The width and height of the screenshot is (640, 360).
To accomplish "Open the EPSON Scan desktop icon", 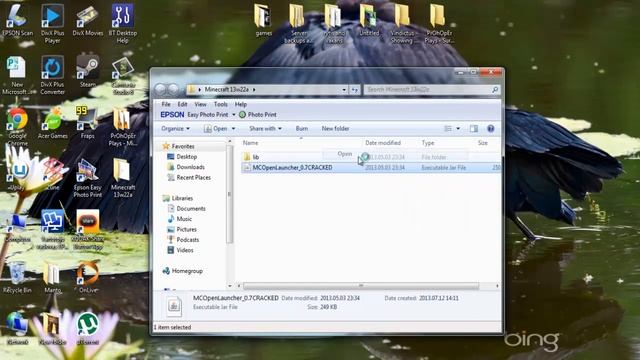I will coord(18,20).
